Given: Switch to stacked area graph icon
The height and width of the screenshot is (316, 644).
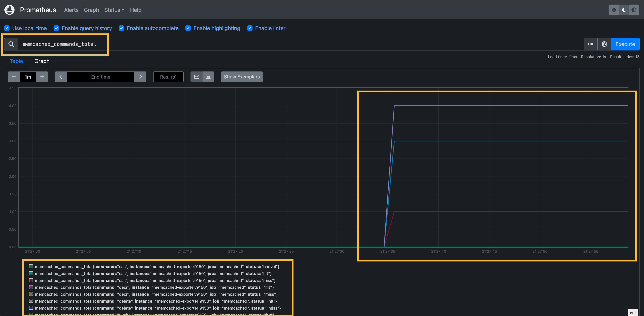Looking at the screenshot, I should (x=208, y=77).
